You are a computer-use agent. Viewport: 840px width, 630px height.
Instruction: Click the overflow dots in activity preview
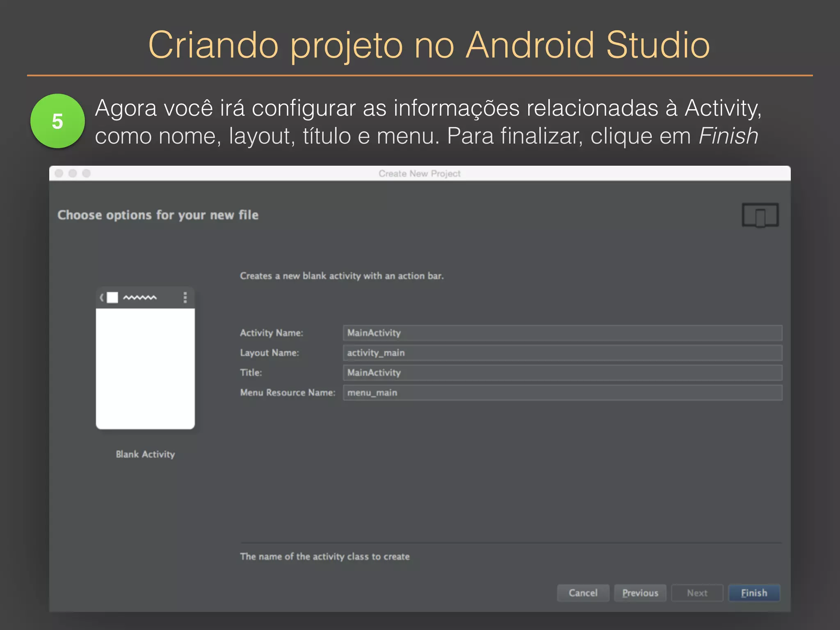[x=185, y=297]
